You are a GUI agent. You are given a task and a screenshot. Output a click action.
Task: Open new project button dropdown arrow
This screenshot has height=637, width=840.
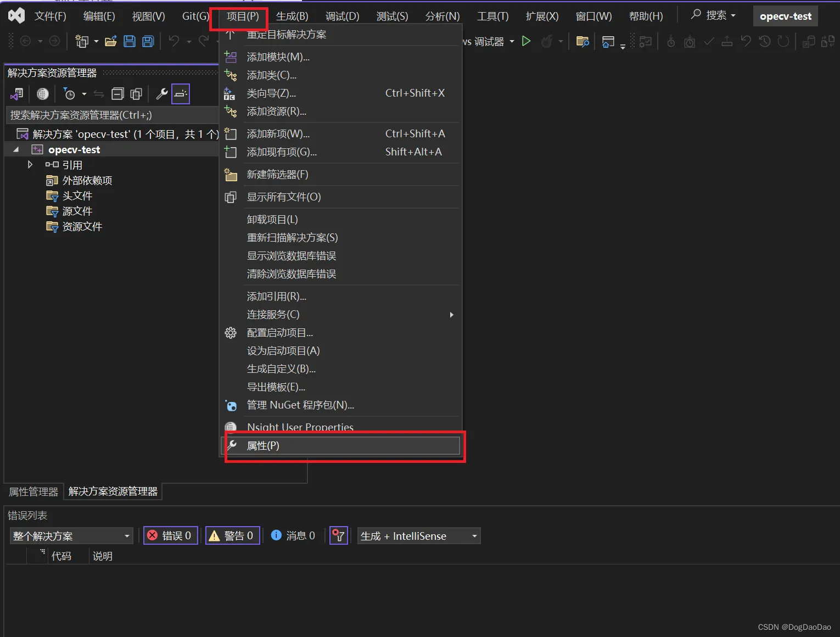(96, 41)
